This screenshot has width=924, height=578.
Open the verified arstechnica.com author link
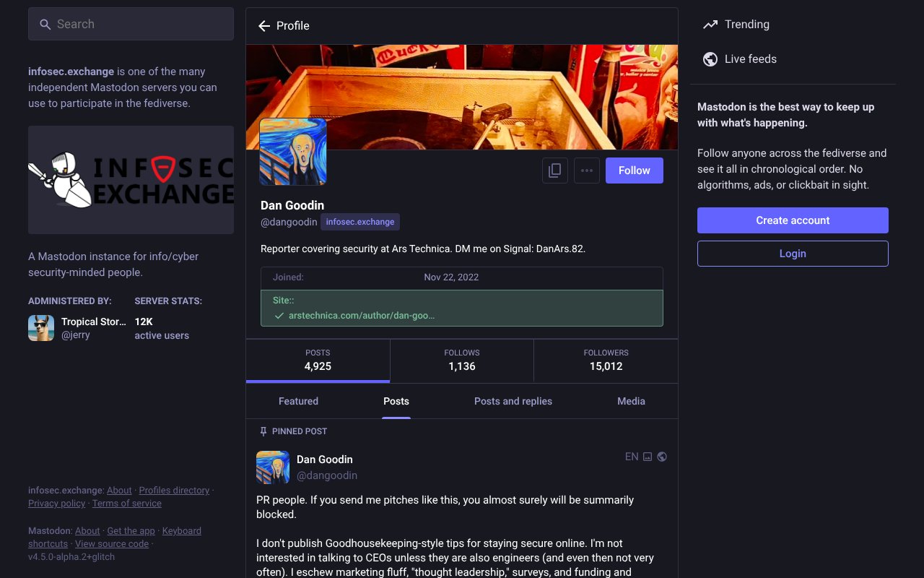coord(361,316)
